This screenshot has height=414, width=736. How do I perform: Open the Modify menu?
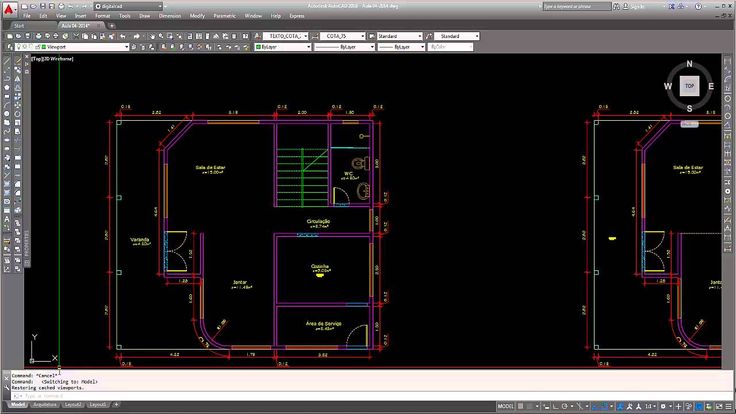(197, 16)
